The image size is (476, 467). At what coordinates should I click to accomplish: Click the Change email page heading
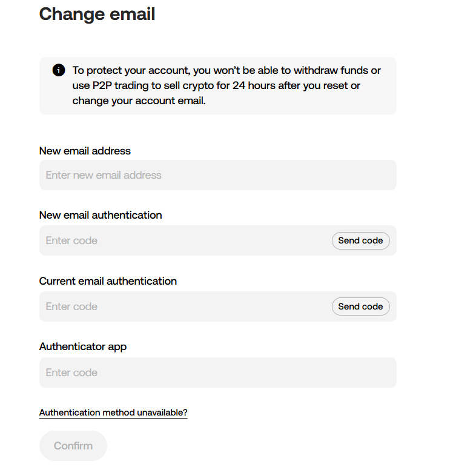(x=97, y=15)
